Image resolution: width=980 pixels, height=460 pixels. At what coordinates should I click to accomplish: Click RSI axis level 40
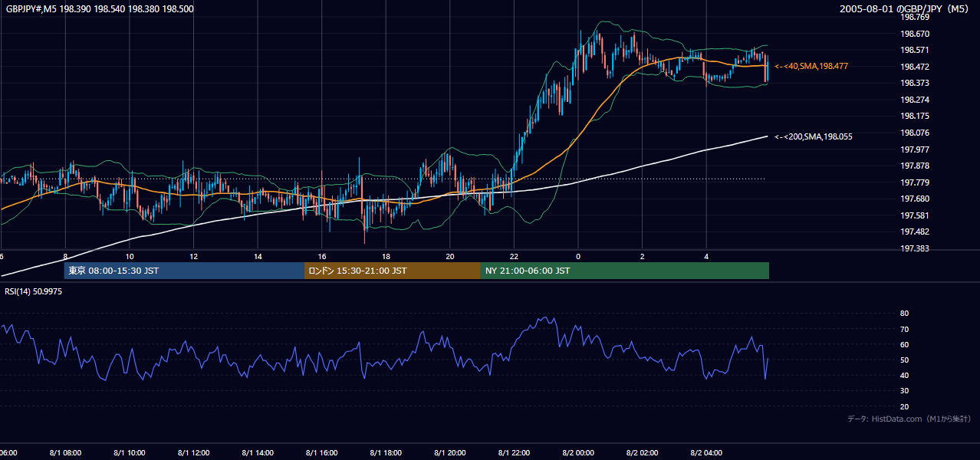pyautogui.click(x=904, y=375)
